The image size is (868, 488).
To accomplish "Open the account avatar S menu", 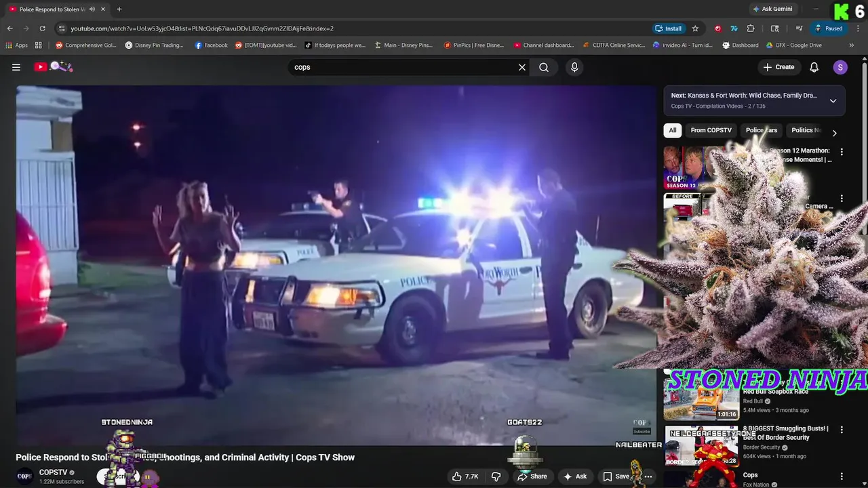I will [840, 67].
